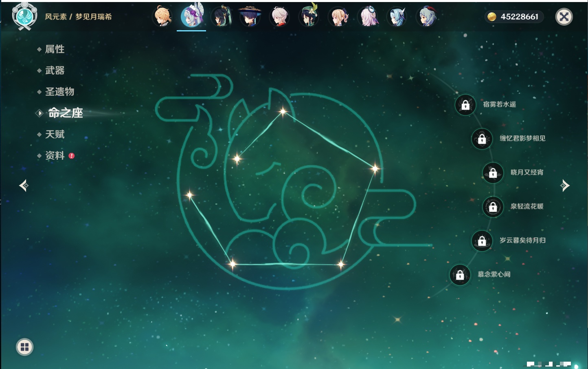
Task: View the locked constellation 泉轻流花暖
Action: [x=493, y=207]
